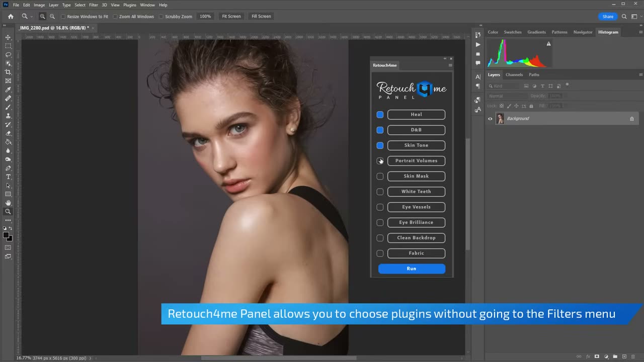Select the Crop tool
Image resolution: width=644 pixels, height=362 pixels.
point(8,72)
